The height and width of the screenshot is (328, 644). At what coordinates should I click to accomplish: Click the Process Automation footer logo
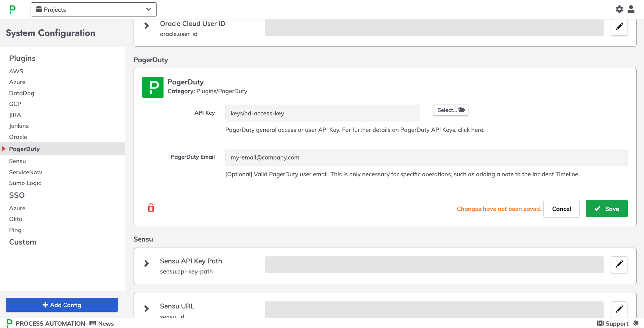pyautogui.click(x=46, y=323)
